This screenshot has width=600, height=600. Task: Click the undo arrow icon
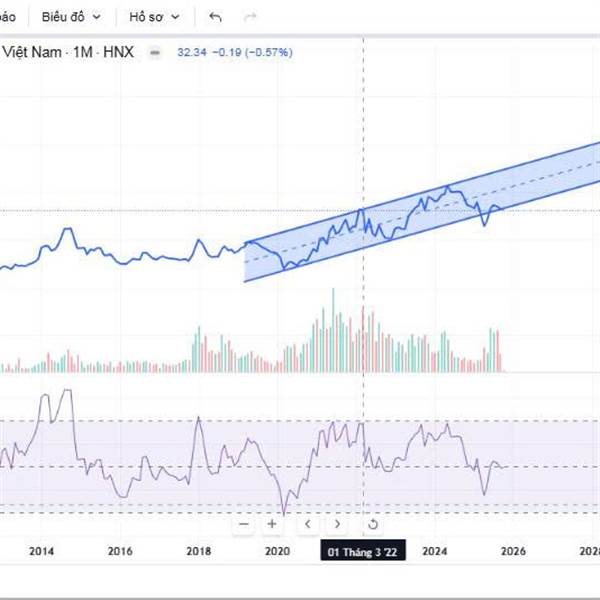(215, 17)
